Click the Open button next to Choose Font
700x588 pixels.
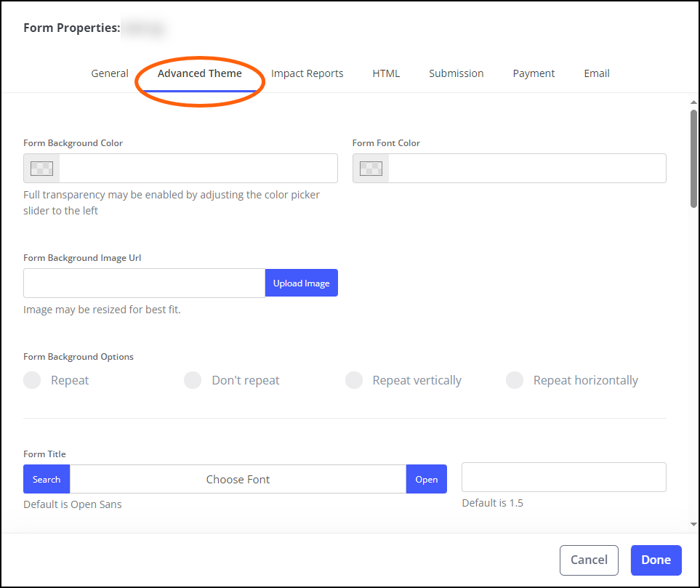[x=426, y=479]
